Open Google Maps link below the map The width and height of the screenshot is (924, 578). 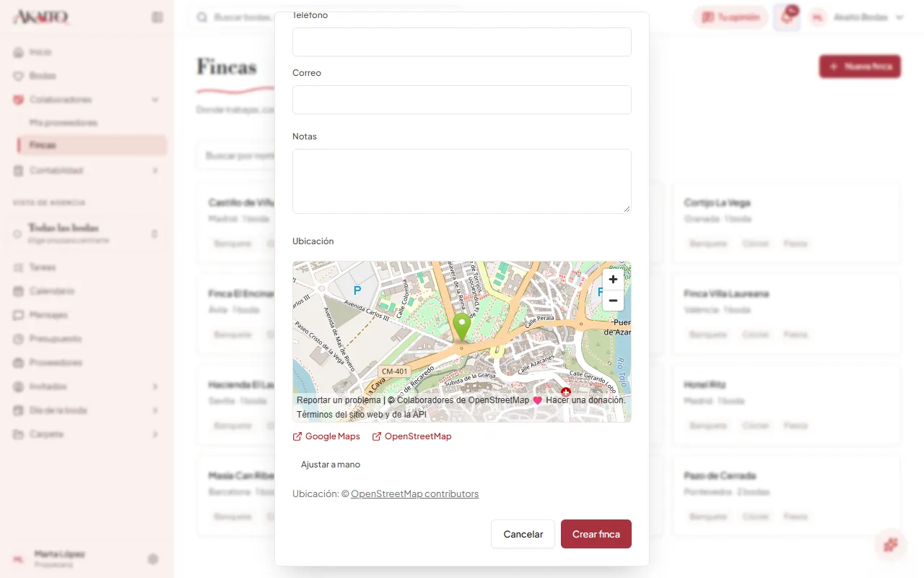click(x=326, y=436)
